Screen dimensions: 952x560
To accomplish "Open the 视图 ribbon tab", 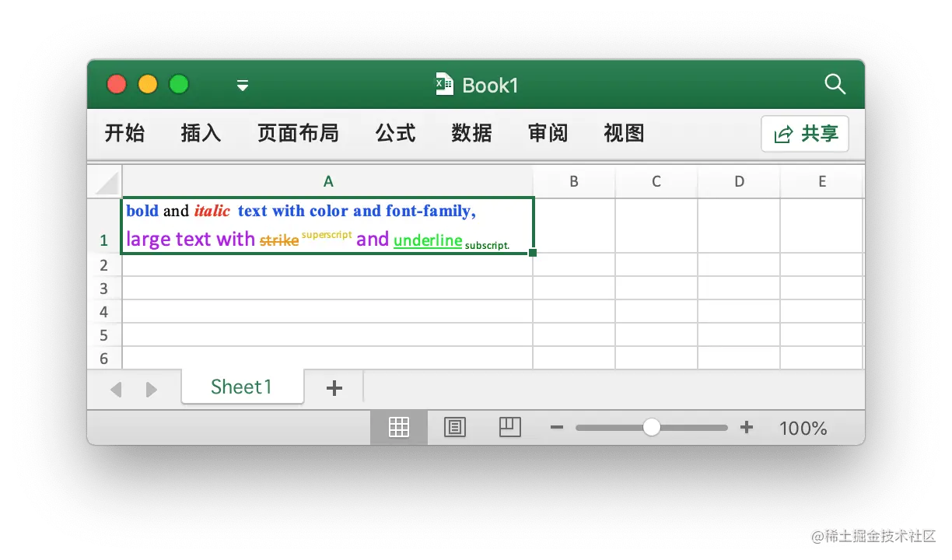I will point(624,133).
